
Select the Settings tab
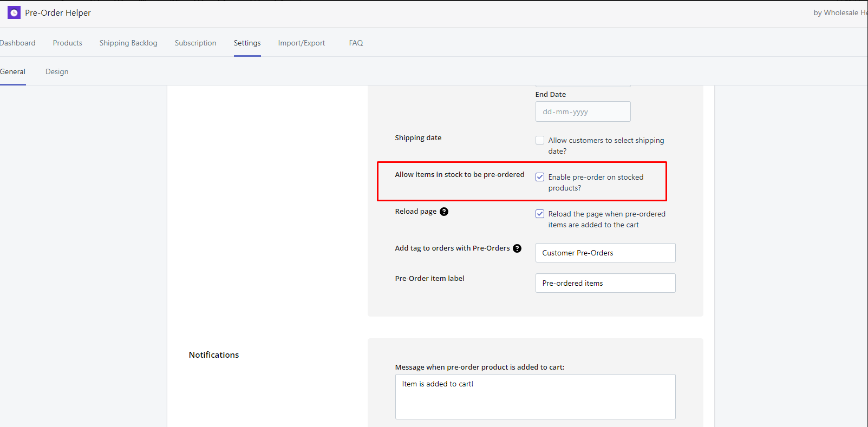pos(247,43)
